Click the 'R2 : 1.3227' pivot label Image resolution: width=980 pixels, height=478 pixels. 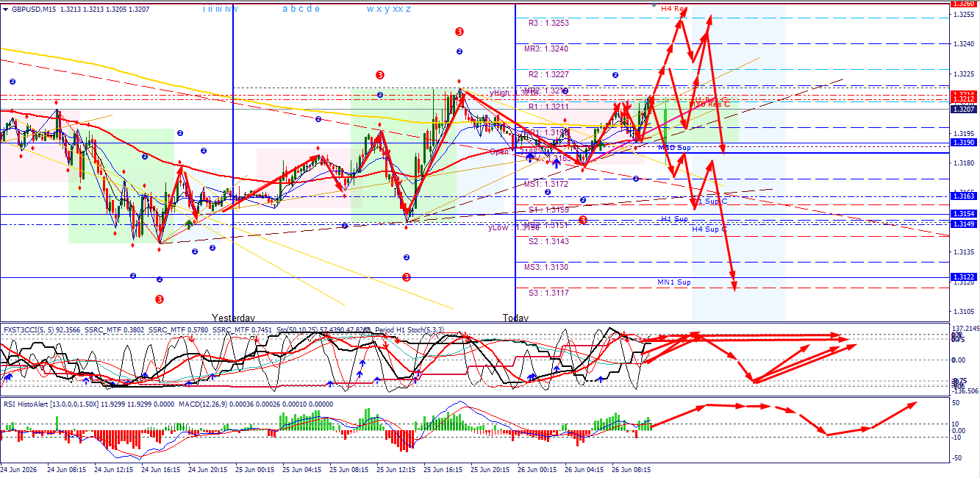(x=548, y=74)
